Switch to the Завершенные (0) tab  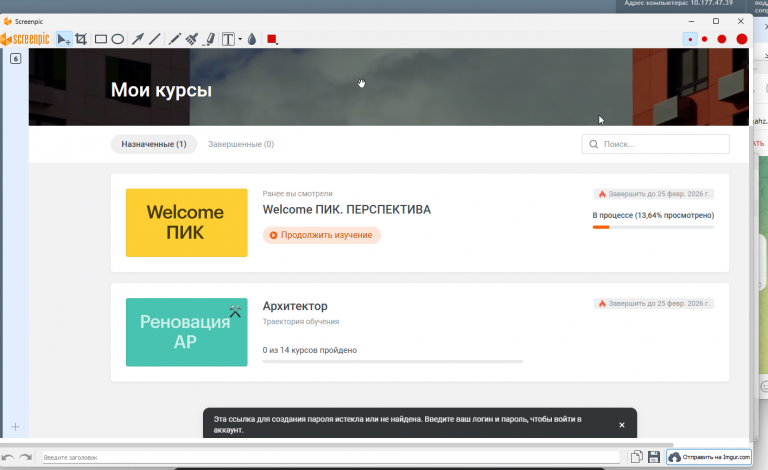pyautogui.click(x=241, y=144)
